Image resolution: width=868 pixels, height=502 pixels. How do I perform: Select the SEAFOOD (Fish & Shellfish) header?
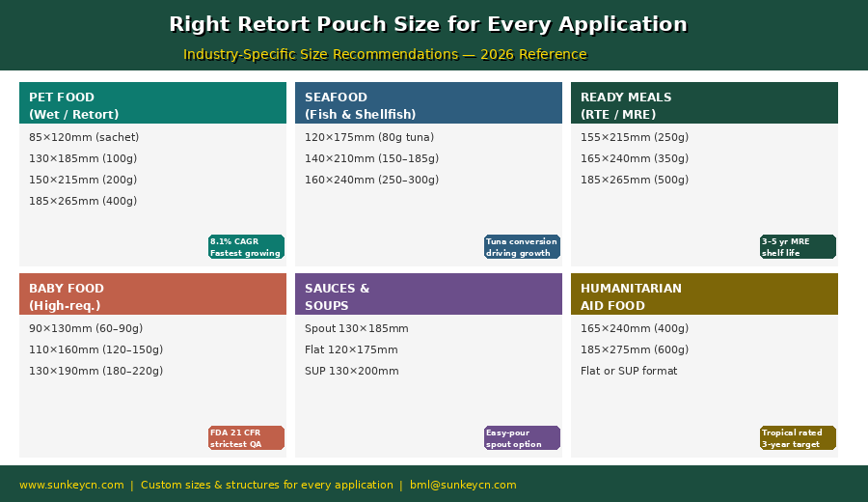pyautogui.click(x=428, y=103)
